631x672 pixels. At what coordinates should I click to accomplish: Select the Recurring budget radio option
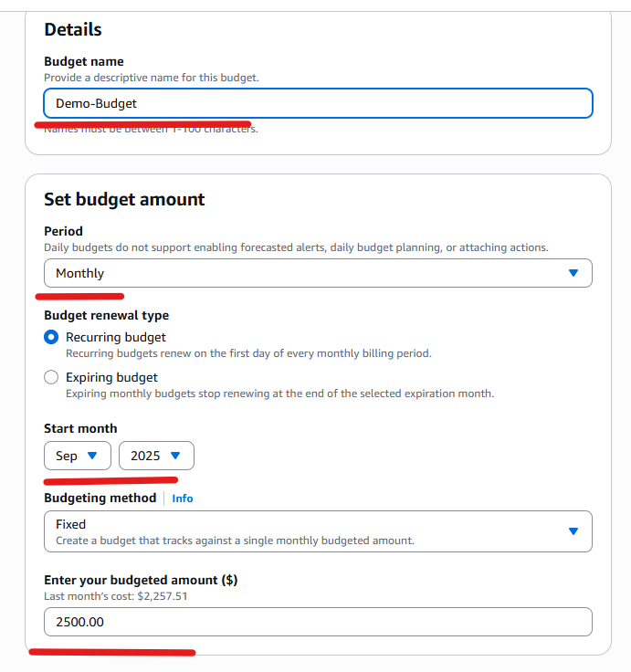tap(51, 337)
